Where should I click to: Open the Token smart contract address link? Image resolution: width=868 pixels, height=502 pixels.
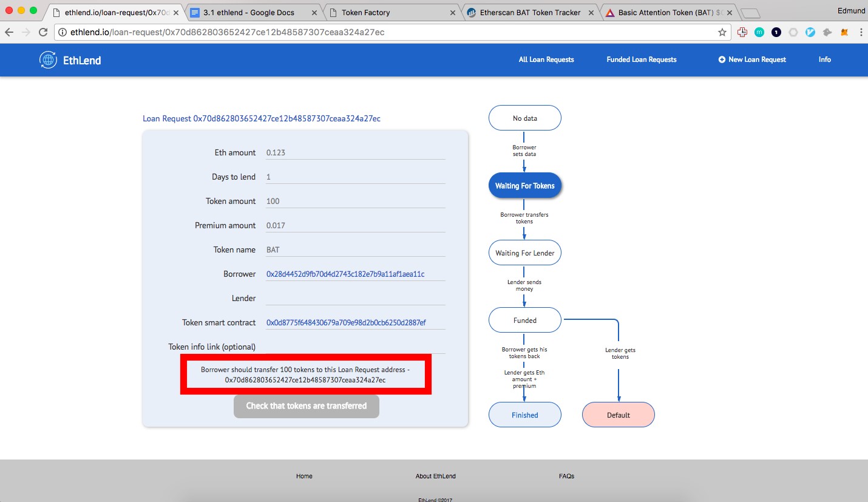[346, 322]
